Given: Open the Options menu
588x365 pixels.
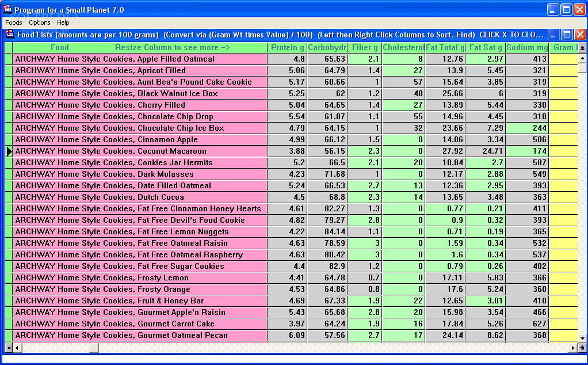Looking at the screenshot, I should [x=39, y=22].
